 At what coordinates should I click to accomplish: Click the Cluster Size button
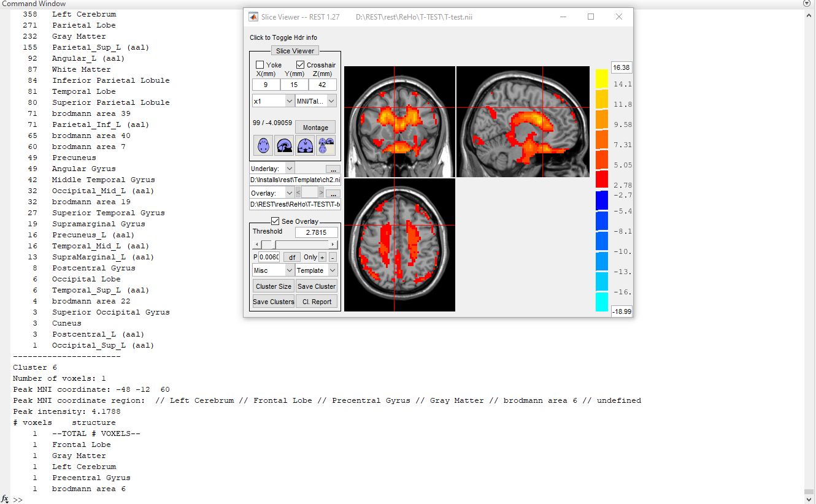(x=274, y=286)
